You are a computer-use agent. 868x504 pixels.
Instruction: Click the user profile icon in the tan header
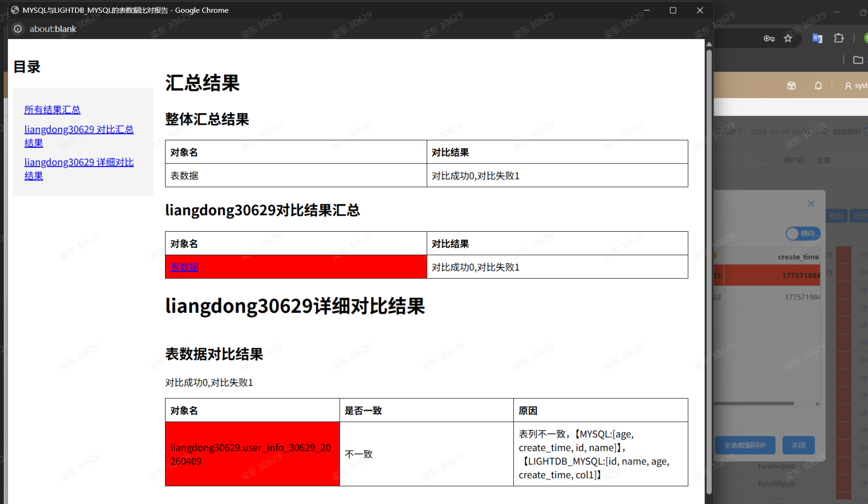pyautogui.click(x=848, y=85)
